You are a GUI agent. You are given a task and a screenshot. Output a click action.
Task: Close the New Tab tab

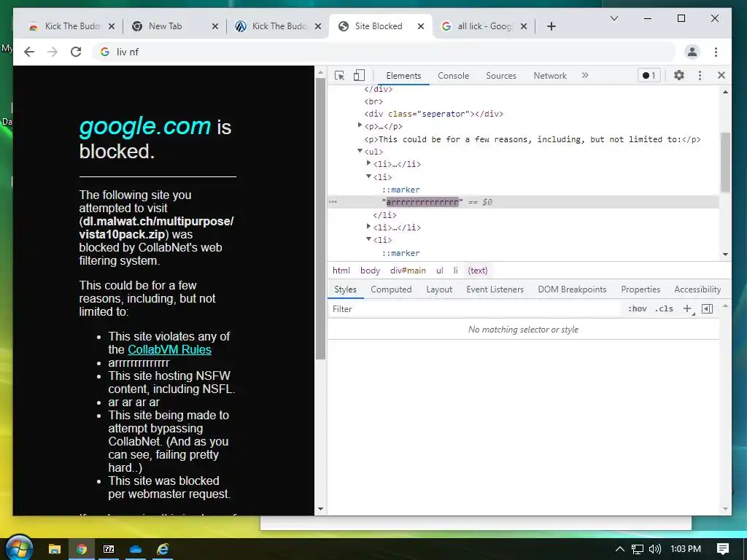pyautogui.click(x=215, y=26)
